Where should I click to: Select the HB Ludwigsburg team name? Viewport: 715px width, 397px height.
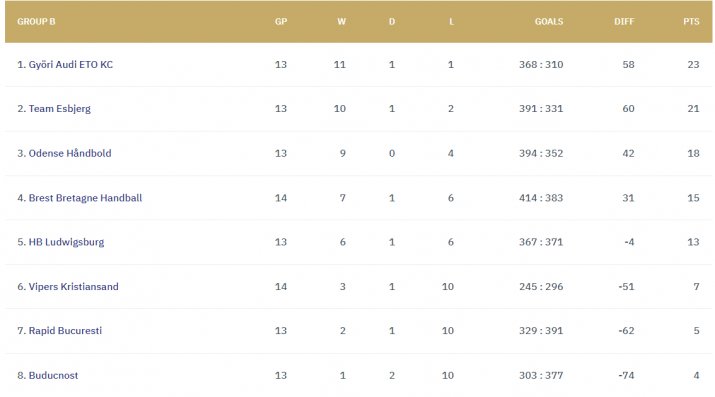click(x=66, y=242)
